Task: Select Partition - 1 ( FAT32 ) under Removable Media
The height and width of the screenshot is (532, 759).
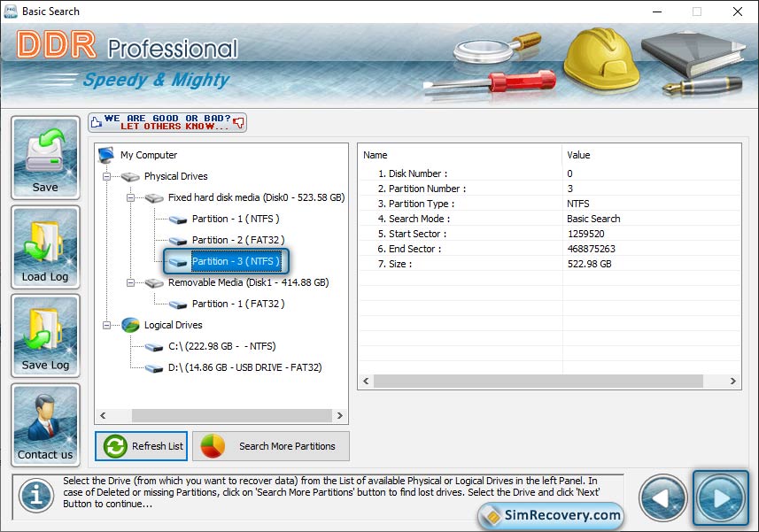Action: pyautogui.click(x=238, y=305)
